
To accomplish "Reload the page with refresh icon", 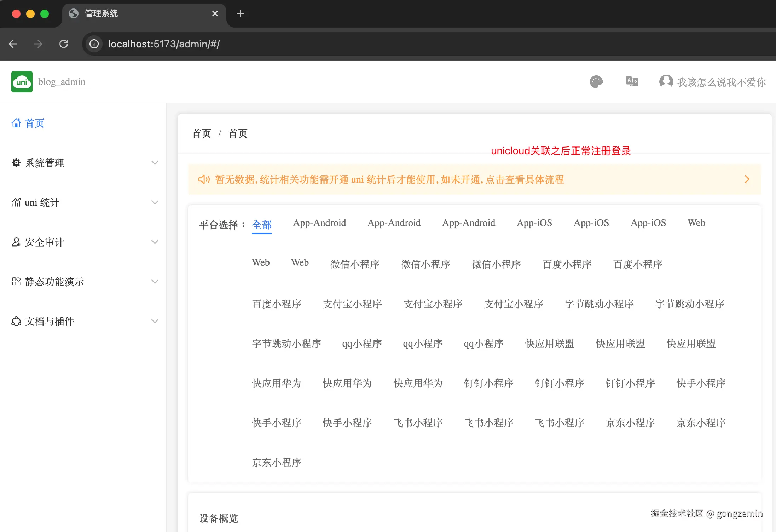I will [64, 44].
